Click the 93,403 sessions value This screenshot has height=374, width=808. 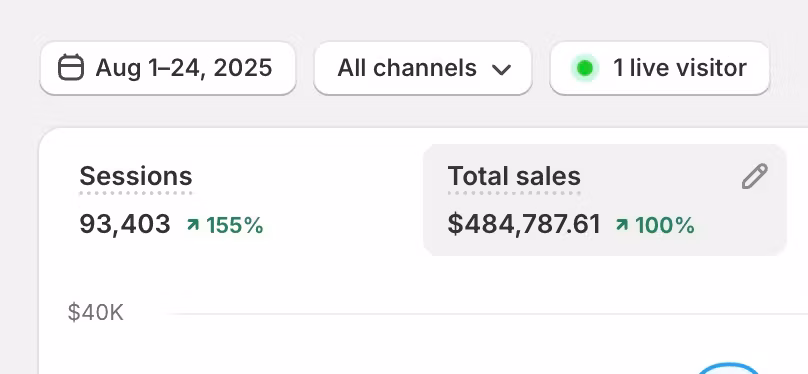click(x=125, y=224)
